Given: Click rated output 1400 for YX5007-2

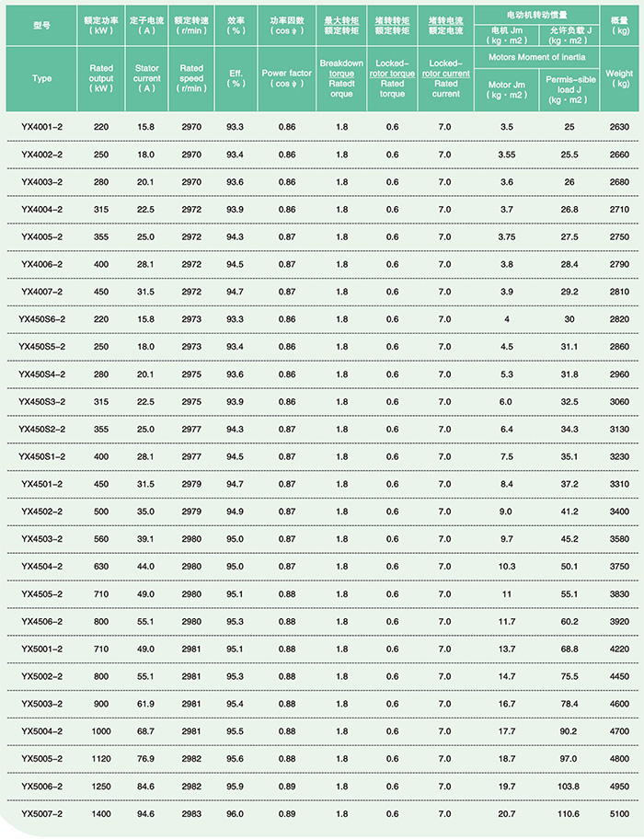Looking at the screenshot, I should (101, 814).
